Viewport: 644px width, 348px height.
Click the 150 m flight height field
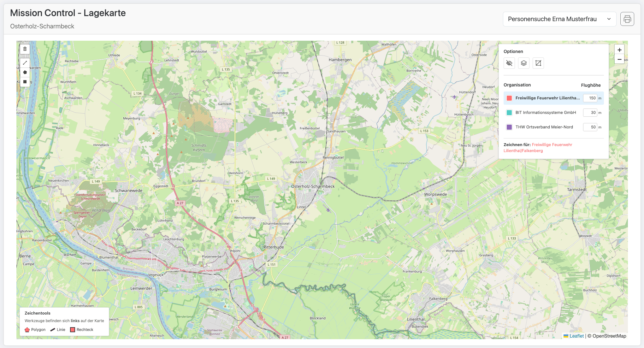[590, 98]
